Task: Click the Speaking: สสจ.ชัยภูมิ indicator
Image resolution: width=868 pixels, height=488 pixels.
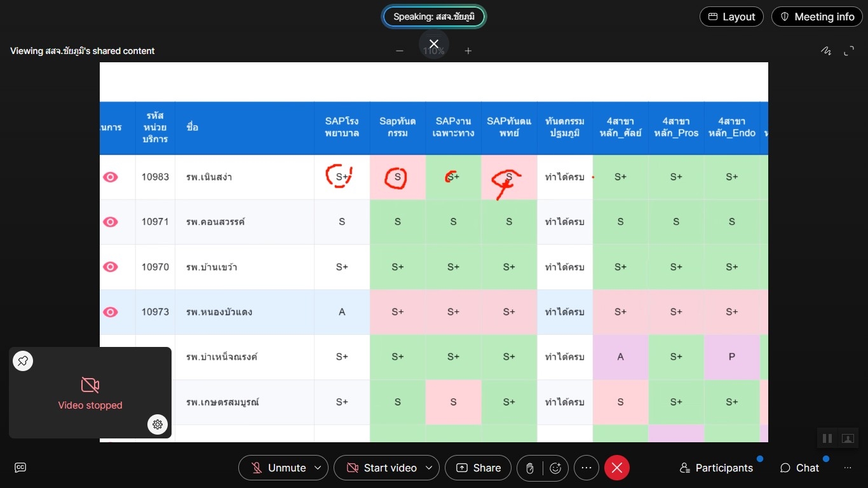Action: click(434, 17)
